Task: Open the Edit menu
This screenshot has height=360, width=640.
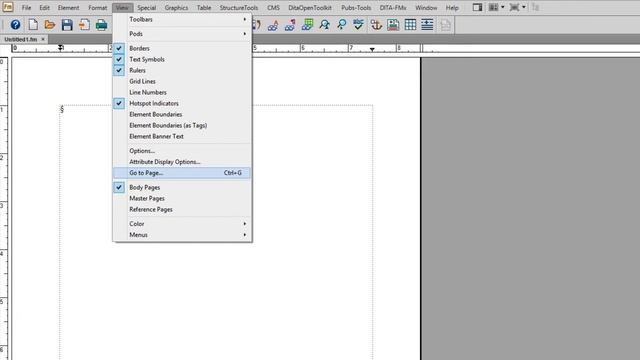Action: click(x=44, y=8)
